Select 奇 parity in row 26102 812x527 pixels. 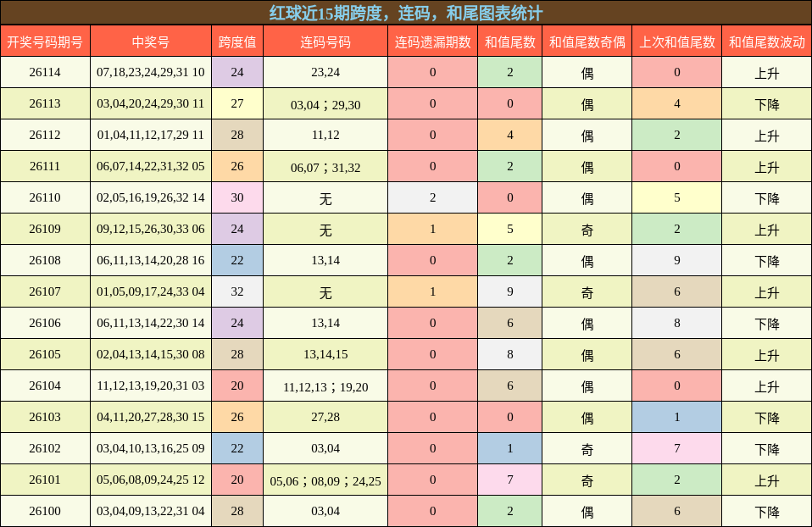click(587, 449)
